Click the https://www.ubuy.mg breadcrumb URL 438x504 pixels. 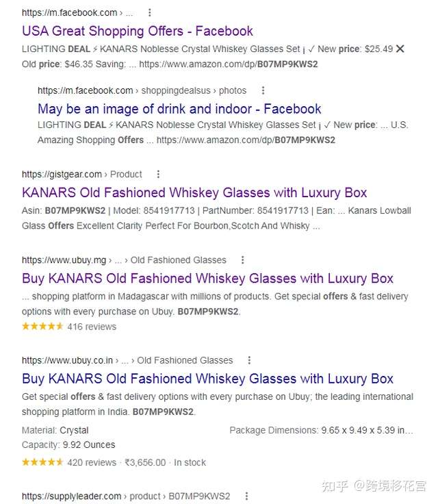pyautogui.click(x=124, y=260)
